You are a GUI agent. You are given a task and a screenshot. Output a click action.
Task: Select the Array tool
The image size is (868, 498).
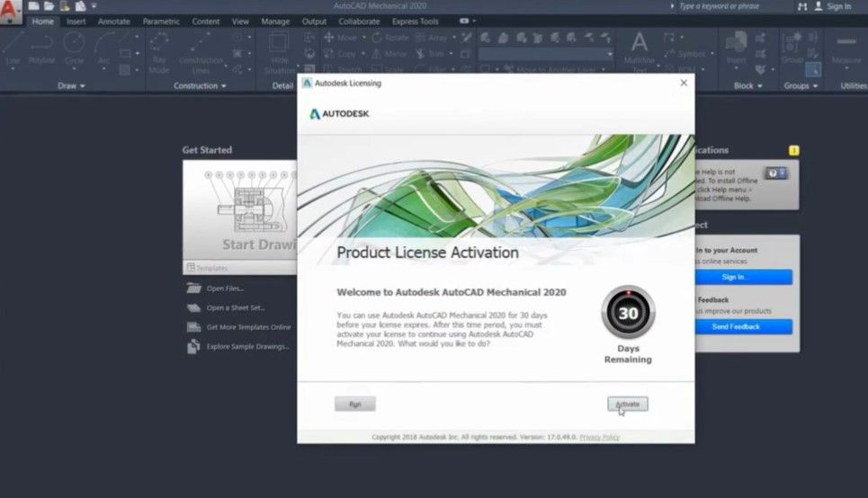coord(432,38)
